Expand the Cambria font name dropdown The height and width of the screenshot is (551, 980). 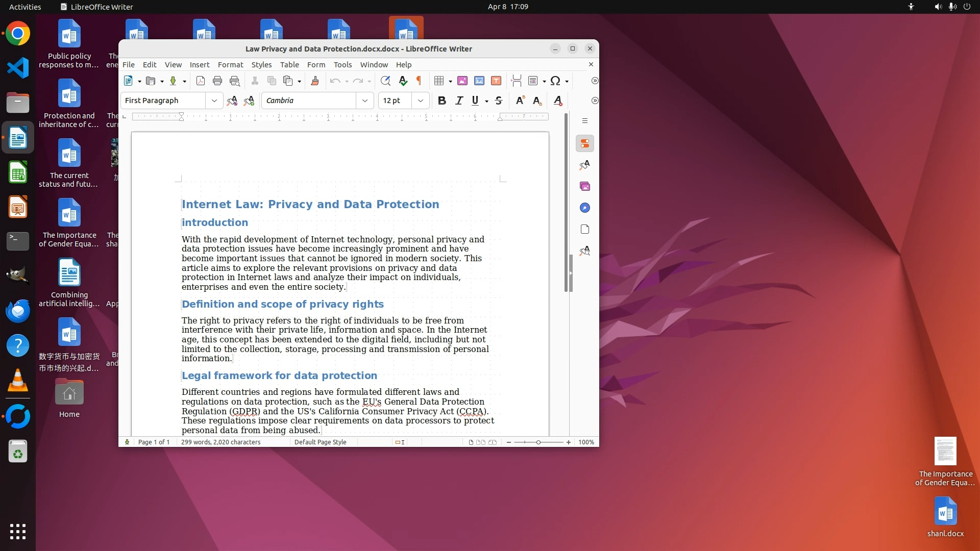[x=365, y=101]
